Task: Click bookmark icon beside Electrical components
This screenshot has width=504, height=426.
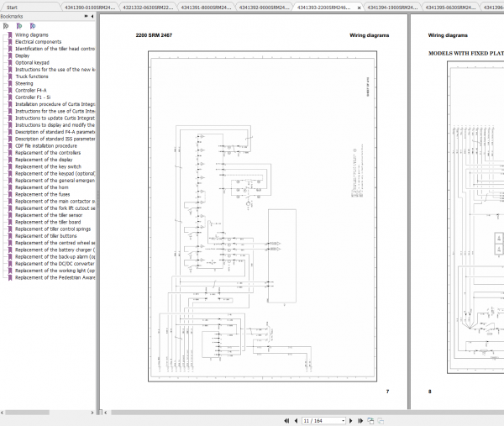Action: [x=10, y=42]
